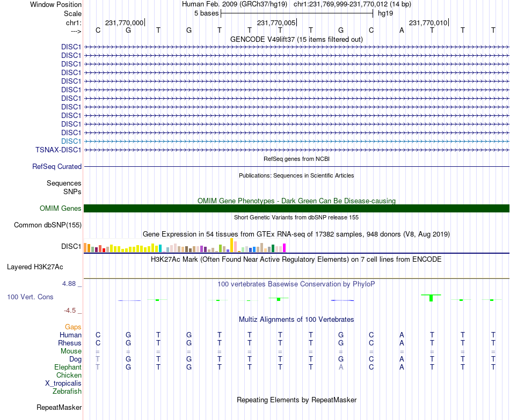Select the Elephant species row label
The width and height of the screenshot is (510, 420).
click(x=68, y=367)
